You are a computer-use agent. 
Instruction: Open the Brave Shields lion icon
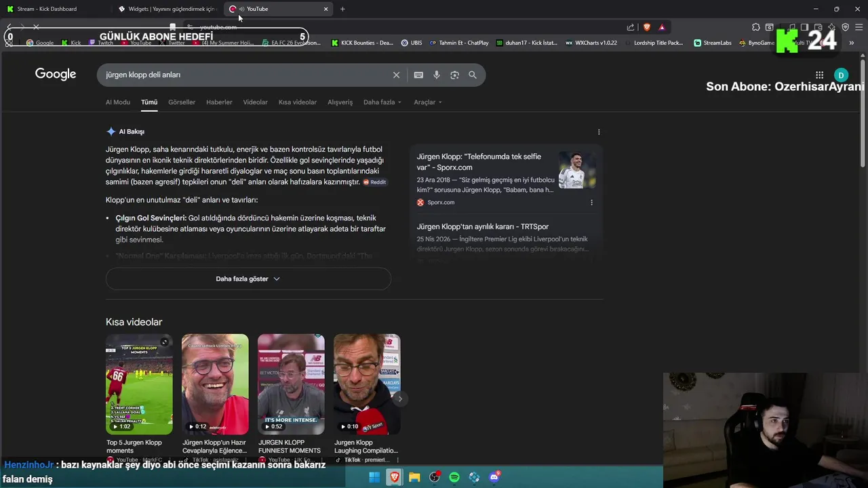646,27
